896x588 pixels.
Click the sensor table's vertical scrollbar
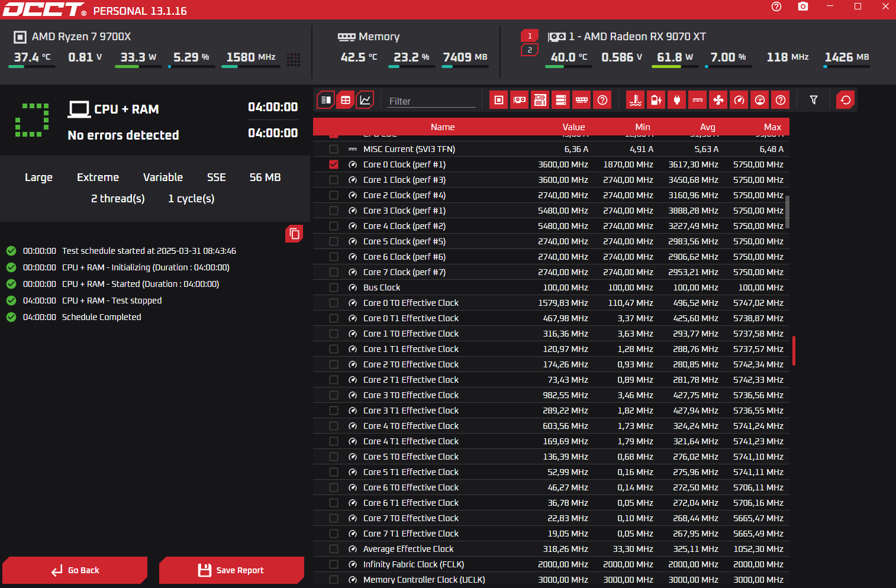pos(787,212)
